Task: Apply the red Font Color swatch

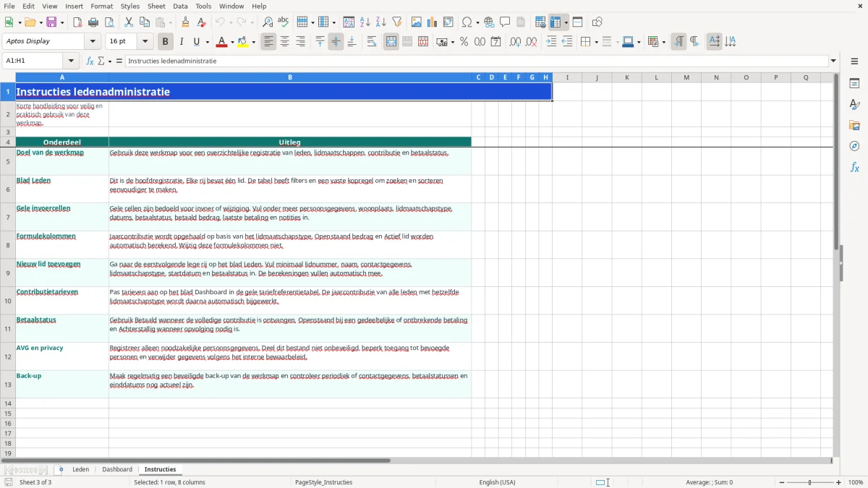Action: [222, 42]
